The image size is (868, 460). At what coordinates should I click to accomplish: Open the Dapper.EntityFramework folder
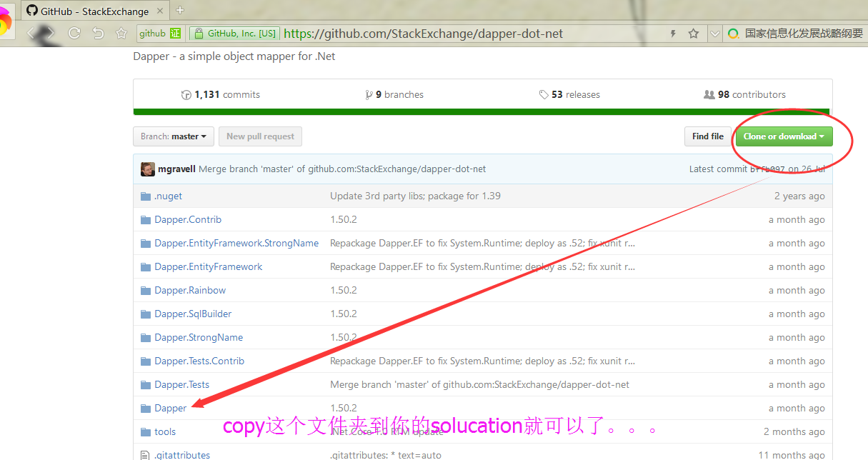209,266
